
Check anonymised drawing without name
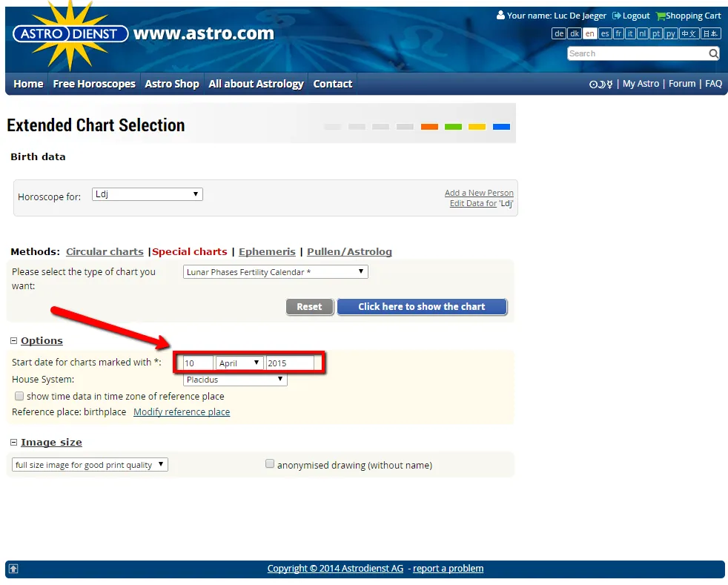[270, 463]
